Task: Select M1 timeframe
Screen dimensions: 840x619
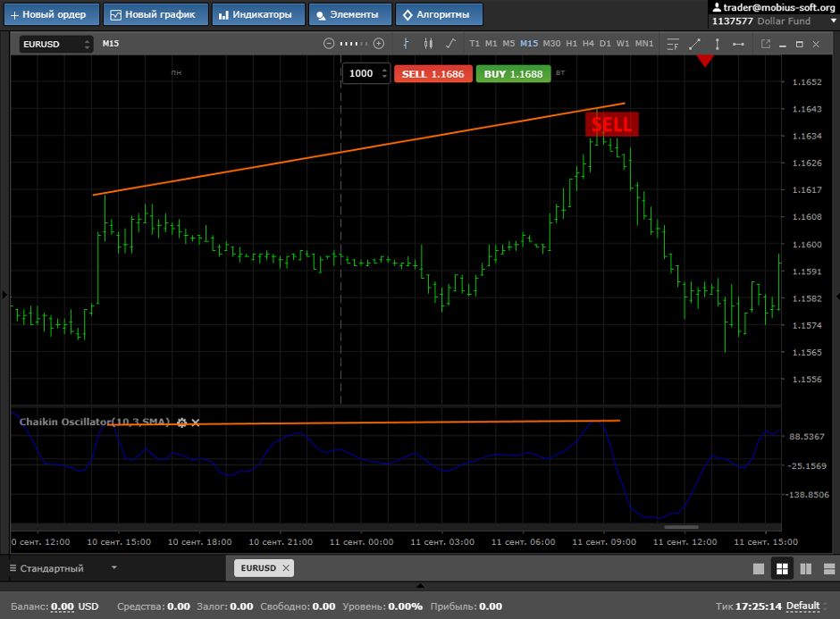Action: tap(491, 44)
